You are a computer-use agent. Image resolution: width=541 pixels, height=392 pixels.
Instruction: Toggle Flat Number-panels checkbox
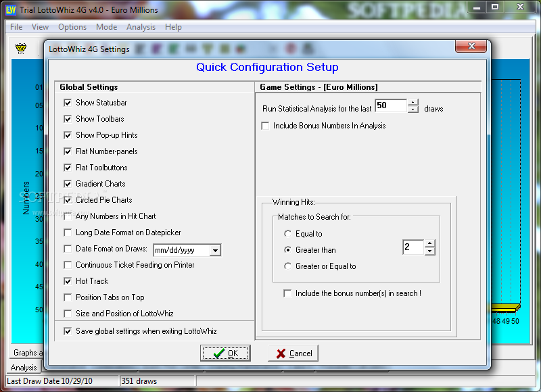(68, 151)
